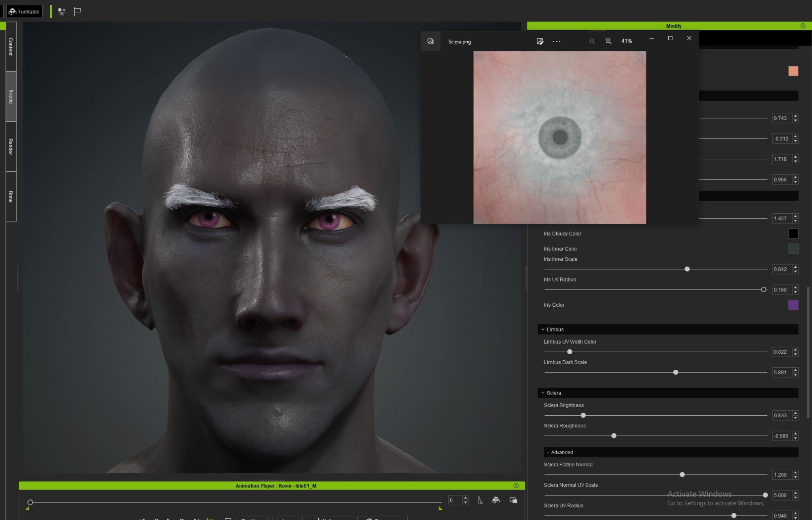Open the Render side tab

[11, 147]
